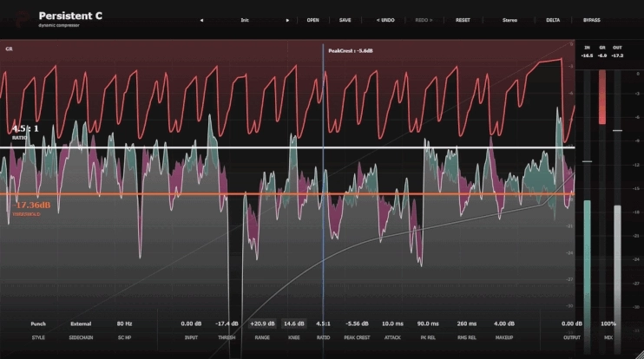Viewport: 644px width, 359px height.
Task: Click the Persistent C logo icon
Action: [23, 19]
